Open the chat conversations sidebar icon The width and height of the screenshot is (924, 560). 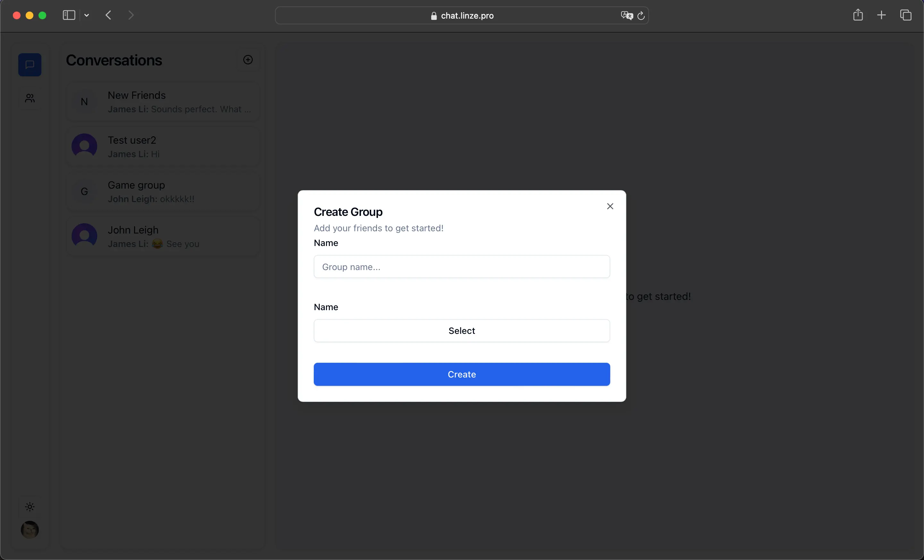[30, 64]
